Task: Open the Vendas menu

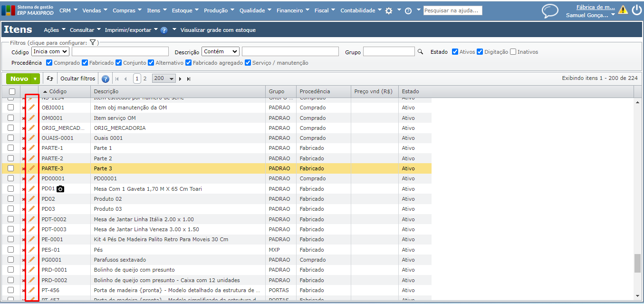Action: point(95,10)
